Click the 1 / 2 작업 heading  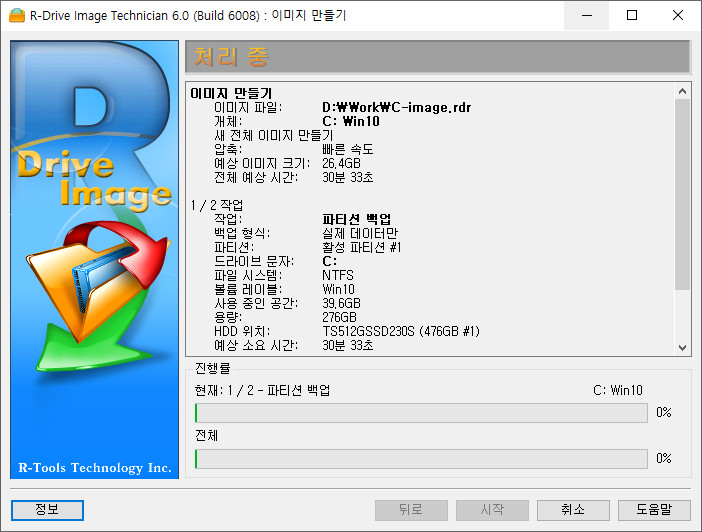(x=217, y=205)
